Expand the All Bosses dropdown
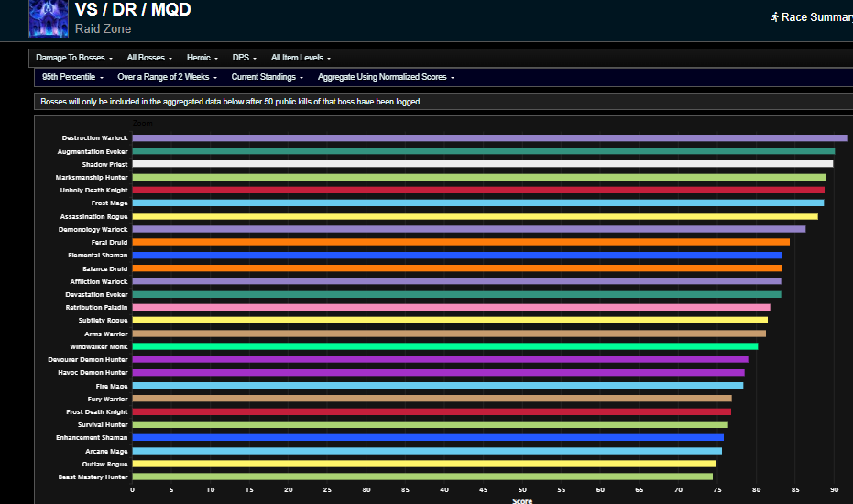Image resolution: width=853 pixels, height=504 pixels. tap(149, 58)
